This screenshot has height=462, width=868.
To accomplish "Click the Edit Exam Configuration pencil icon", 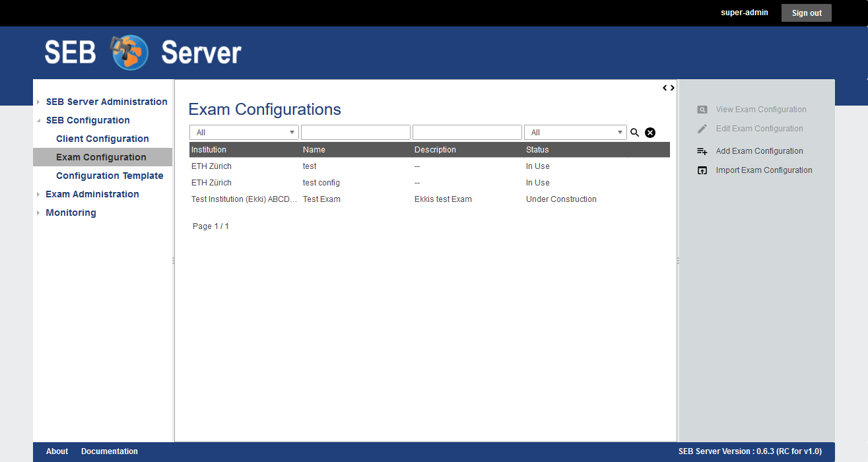I will tap(702, 129).
